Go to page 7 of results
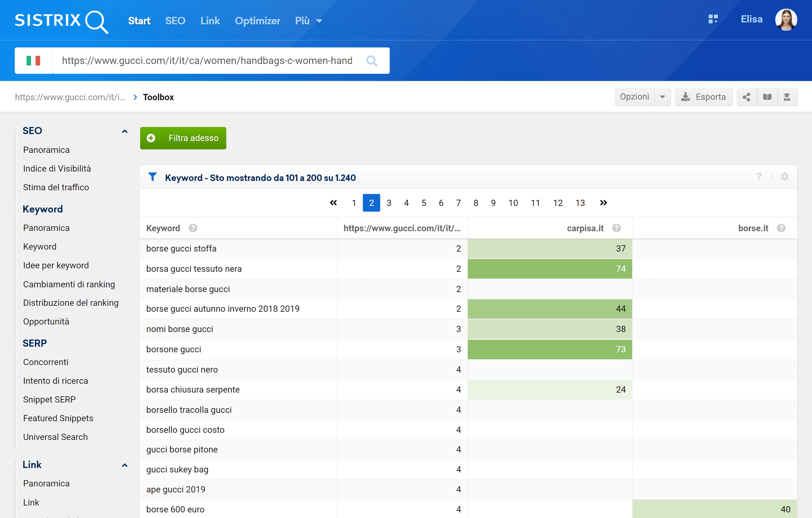Viewport: 812px width, 518px height. pyautogui.click(x=458, y=203)
